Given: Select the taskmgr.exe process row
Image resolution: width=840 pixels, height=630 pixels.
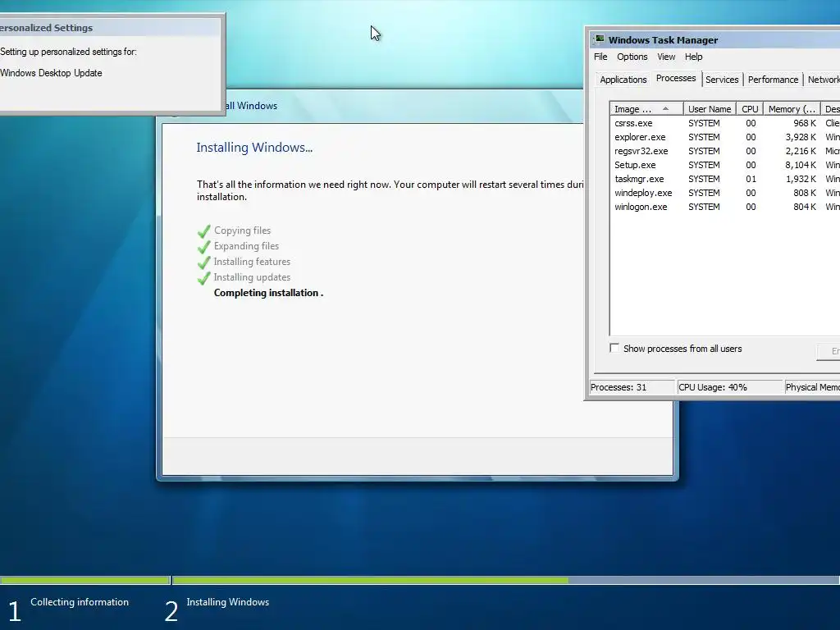Looking at the screenshot, I should pyautogui.click(x=725, y=179).
